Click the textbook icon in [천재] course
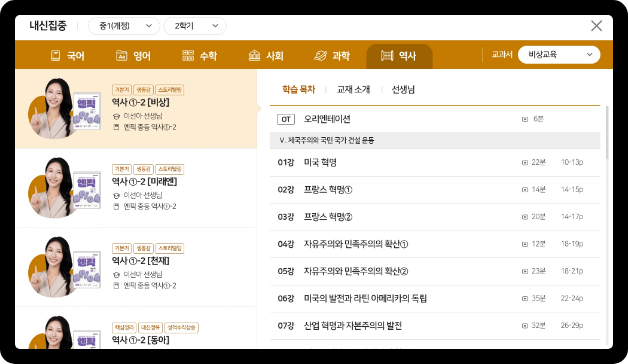628x364 pixels. tap(116, 286)
